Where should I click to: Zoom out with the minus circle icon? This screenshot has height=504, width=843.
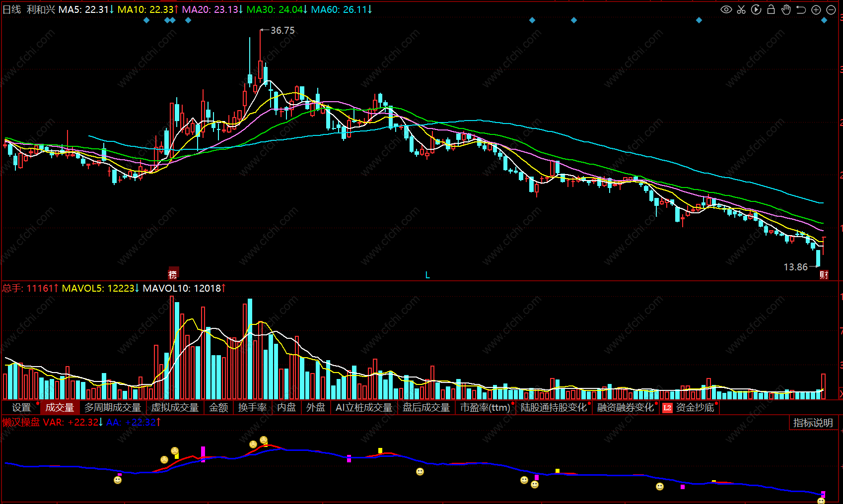pyautogui.click(x=831, y=9)
